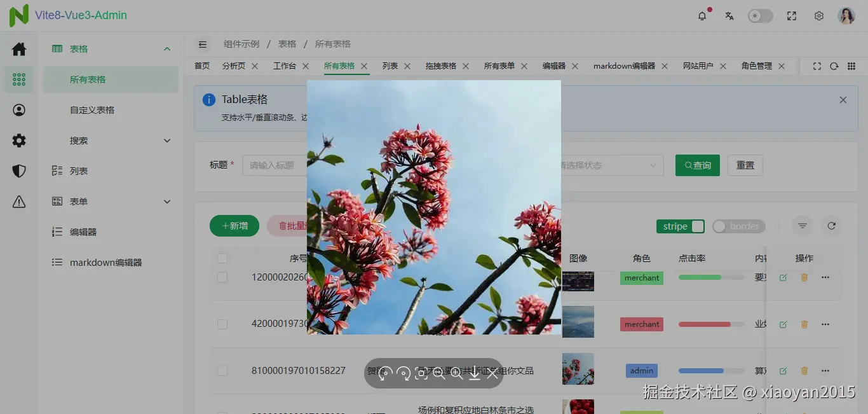Select the components grid sidebar icon

pos(19,79)
